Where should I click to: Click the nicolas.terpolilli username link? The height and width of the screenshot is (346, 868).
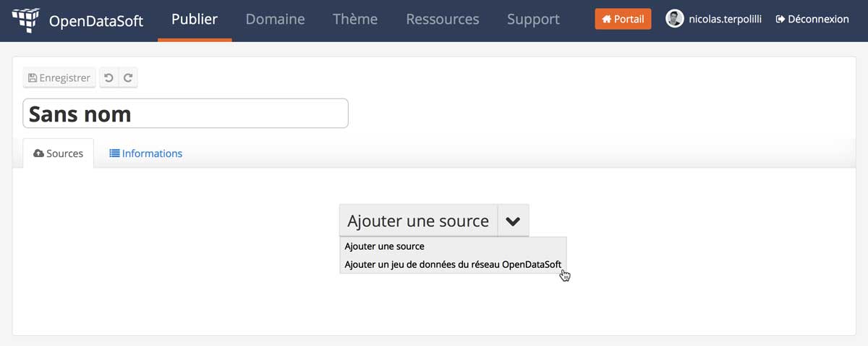click(725, 20)
